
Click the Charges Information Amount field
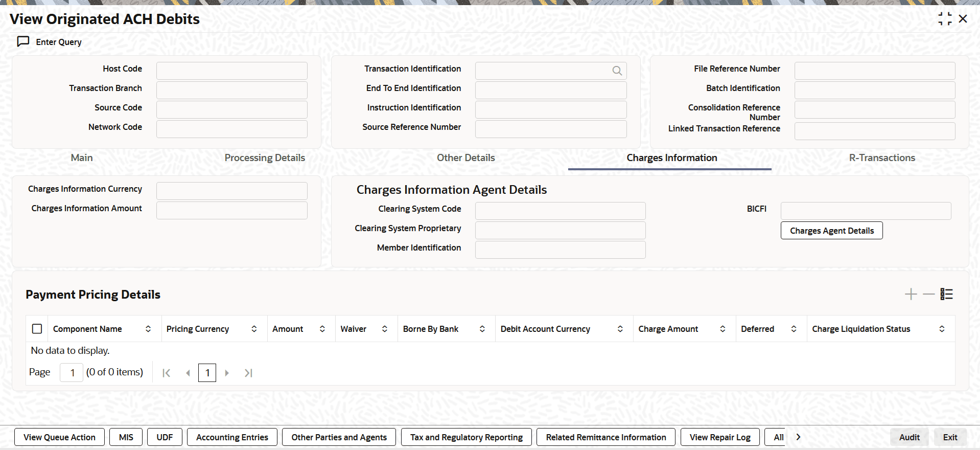click(x=232, y=210)
